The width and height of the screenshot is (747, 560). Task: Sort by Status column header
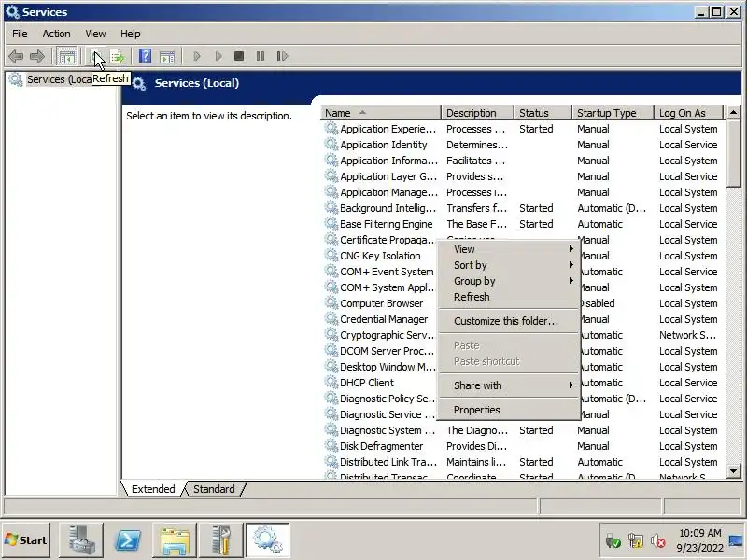point(543,113)
